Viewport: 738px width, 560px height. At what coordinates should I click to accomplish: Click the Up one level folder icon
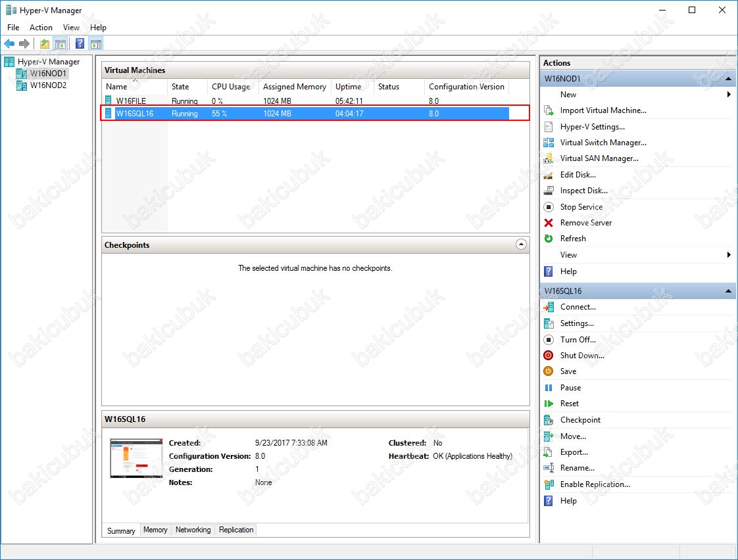45,44
